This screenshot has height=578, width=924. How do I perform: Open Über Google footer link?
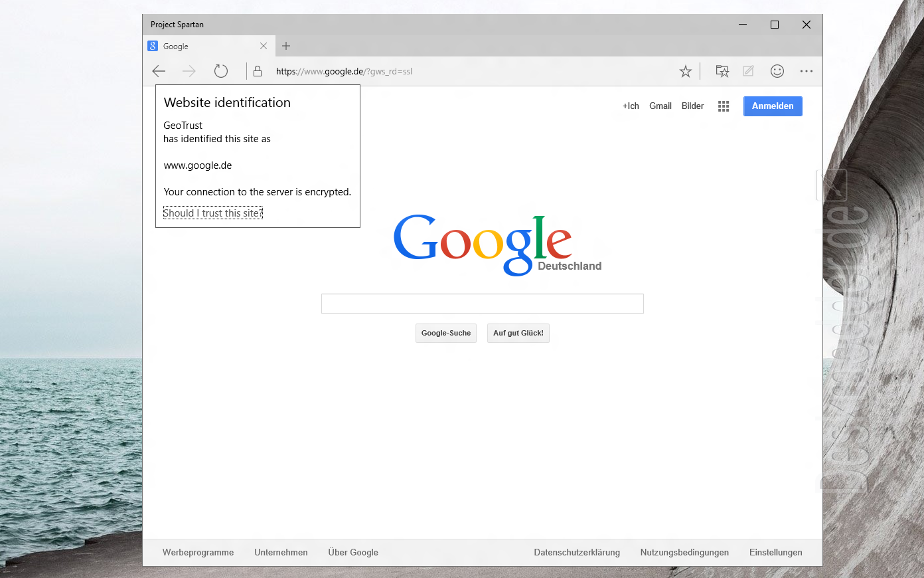[353, 553]
